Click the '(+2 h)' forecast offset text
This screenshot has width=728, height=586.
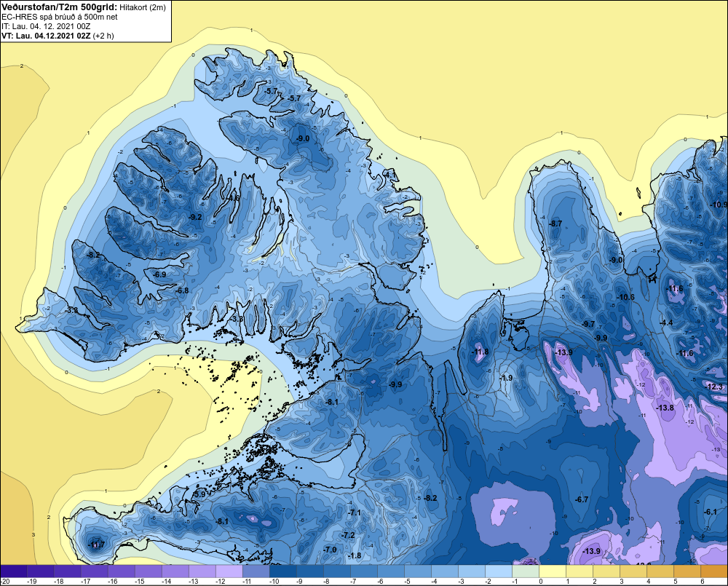103,36
